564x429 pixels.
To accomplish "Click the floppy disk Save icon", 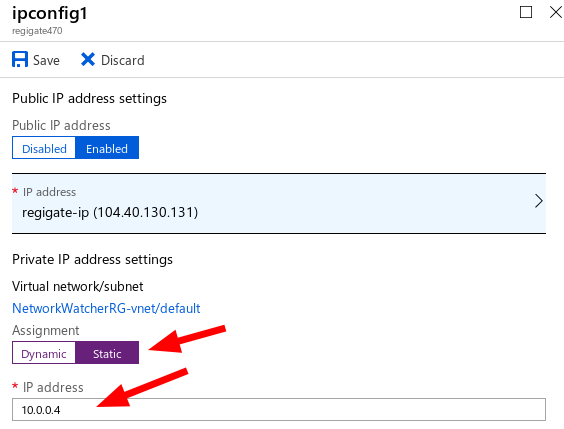I will pos(20,59).
